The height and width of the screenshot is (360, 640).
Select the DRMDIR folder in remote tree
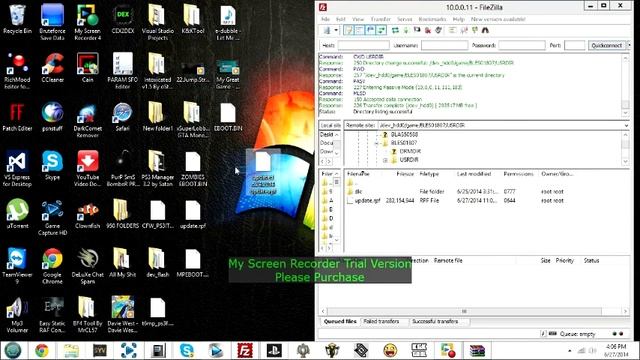(410, 151)
